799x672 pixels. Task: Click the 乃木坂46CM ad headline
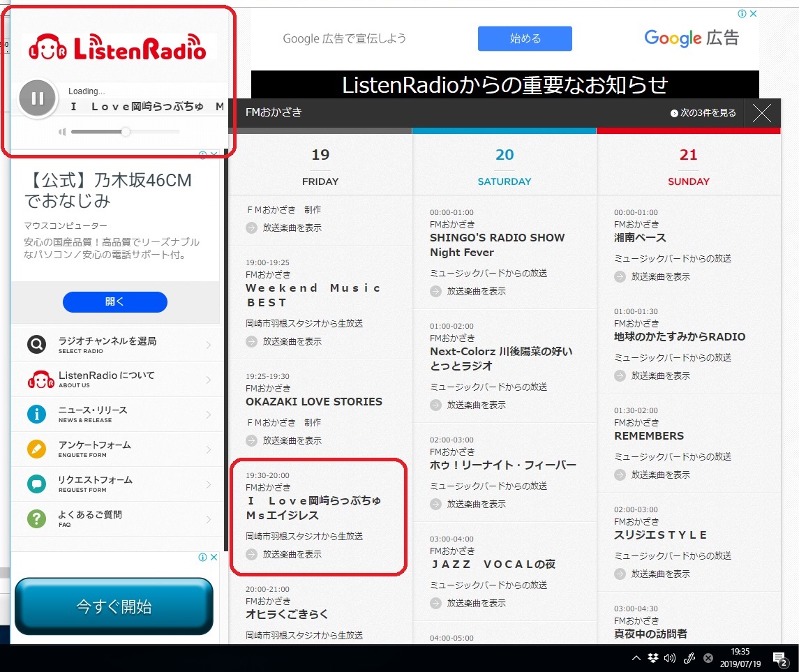point(109,191)
